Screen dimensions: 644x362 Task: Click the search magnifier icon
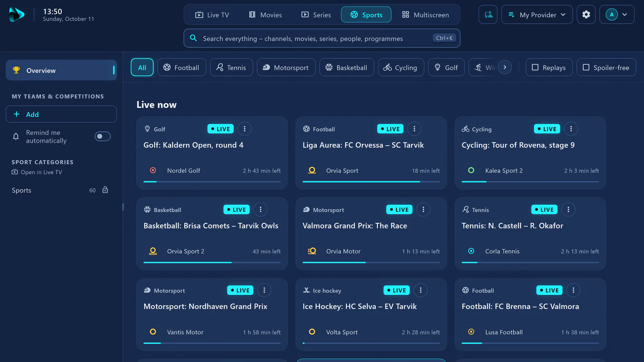[x=193, y=38]
